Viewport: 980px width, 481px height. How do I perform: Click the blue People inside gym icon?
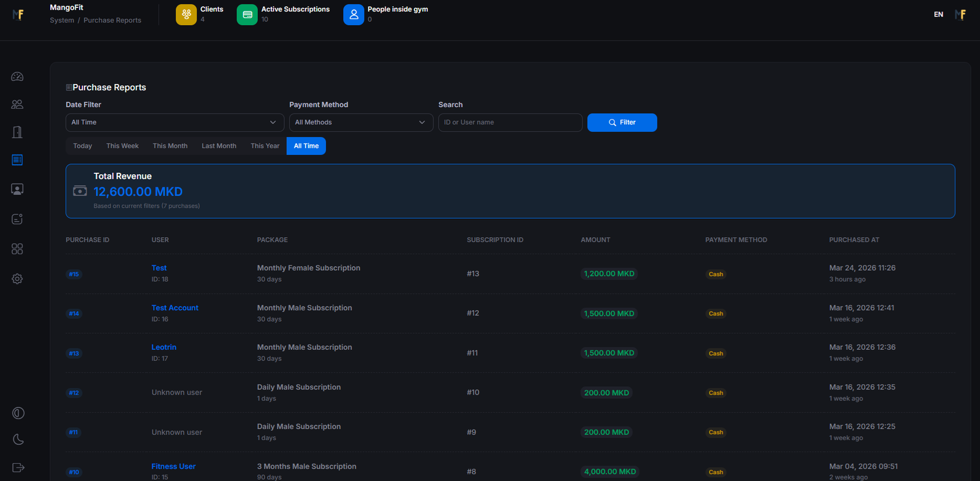pos(353,15)
